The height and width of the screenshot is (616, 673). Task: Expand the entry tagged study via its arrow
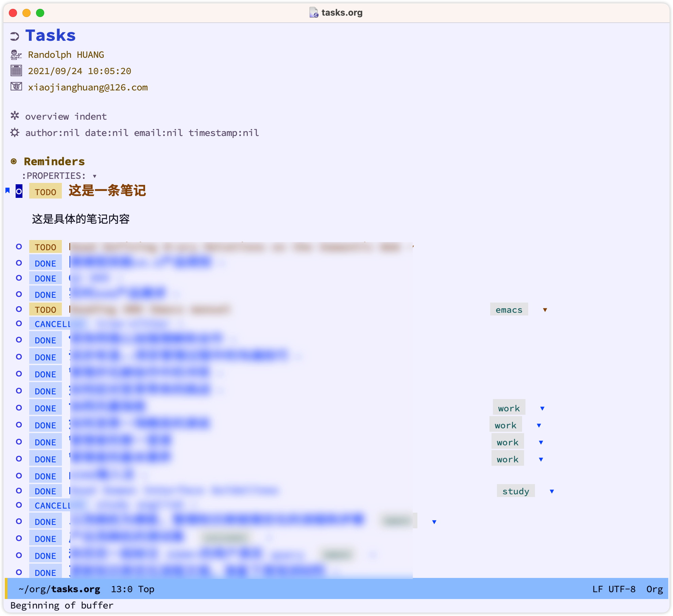click(552, 491)
